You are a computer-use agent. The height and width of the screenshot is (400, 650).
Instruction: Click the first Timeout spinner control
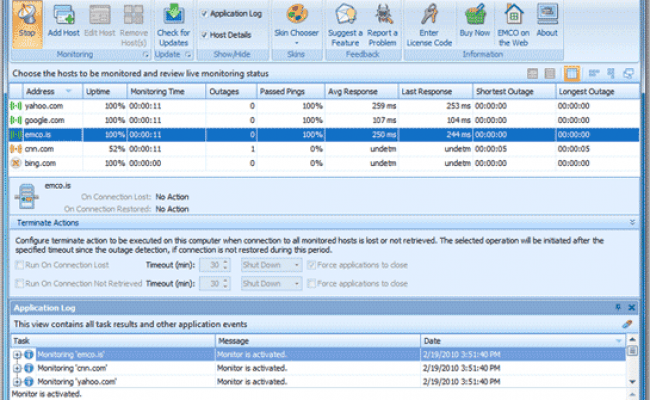(x=226, y=265)
